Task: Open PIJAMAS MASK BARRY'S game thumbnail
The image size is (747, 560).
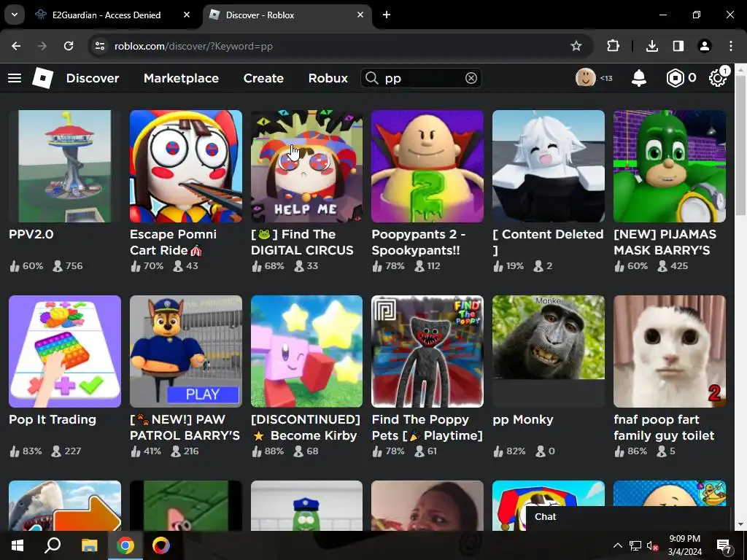Action: [x=670, y=166]
